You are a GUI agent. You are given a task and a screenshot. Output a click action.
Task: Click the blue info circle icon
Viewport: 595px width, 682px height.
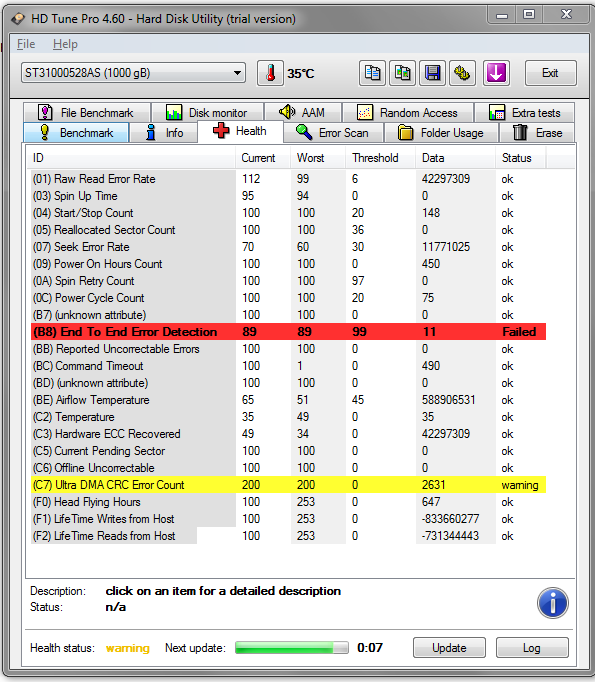(552, 603)
